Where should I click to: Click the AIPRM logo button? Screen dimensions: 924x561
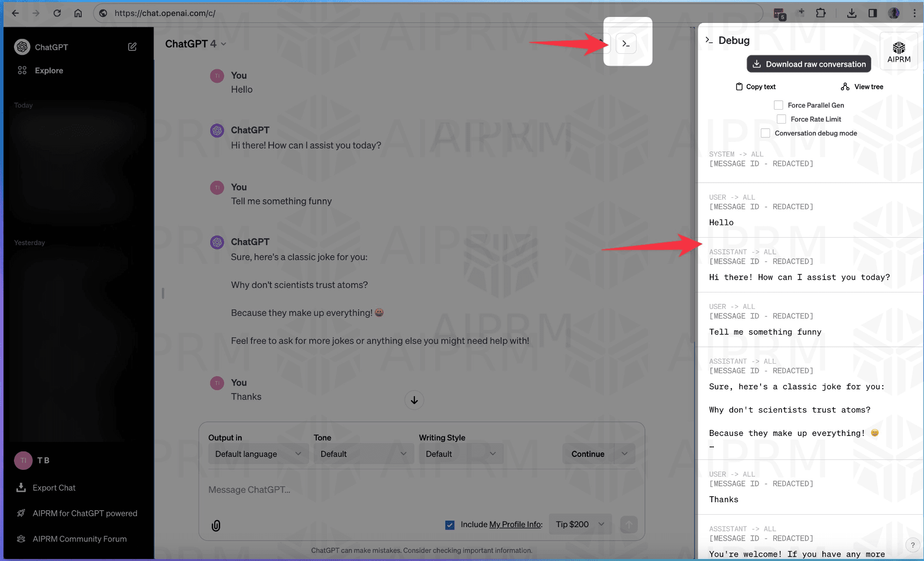899,52
